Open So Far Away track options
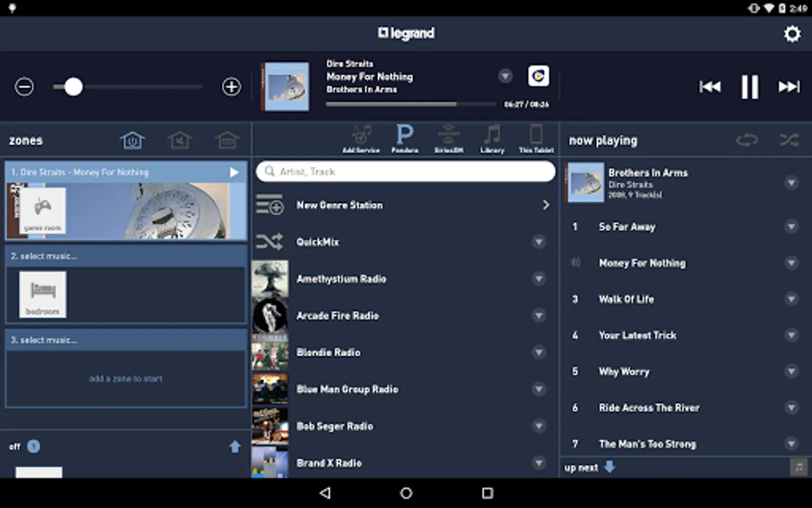812x508 pixels. coord(792,227)
